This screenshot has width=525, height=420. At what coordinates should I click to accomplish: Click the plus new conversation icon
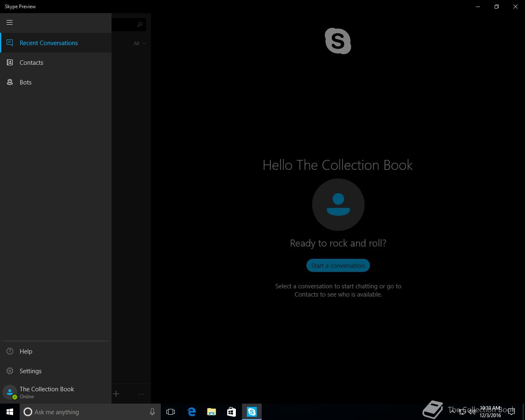point(116,394)
